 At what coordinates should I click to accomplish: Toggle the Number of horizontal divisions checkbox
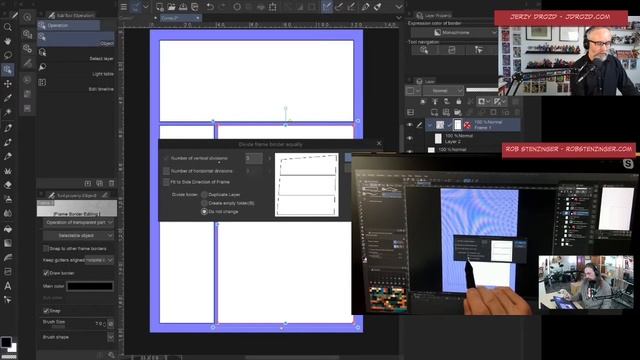point(166,171)
